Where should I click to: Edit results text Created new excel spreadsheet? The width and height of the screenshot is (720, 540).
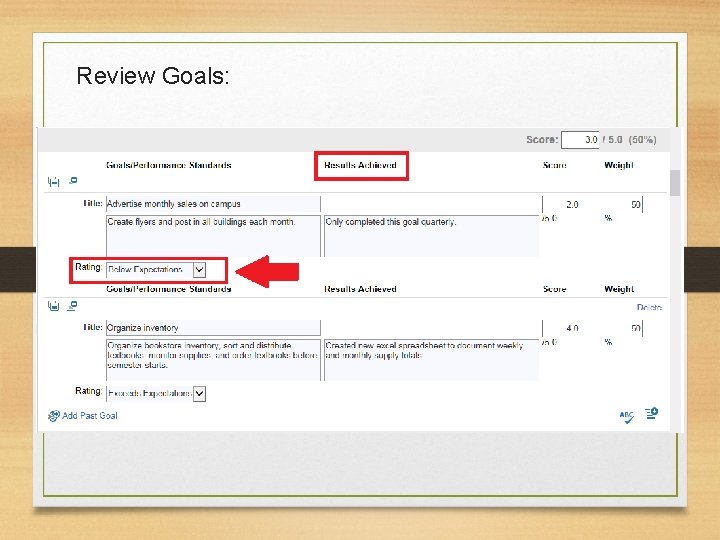(x=431, y=360)
